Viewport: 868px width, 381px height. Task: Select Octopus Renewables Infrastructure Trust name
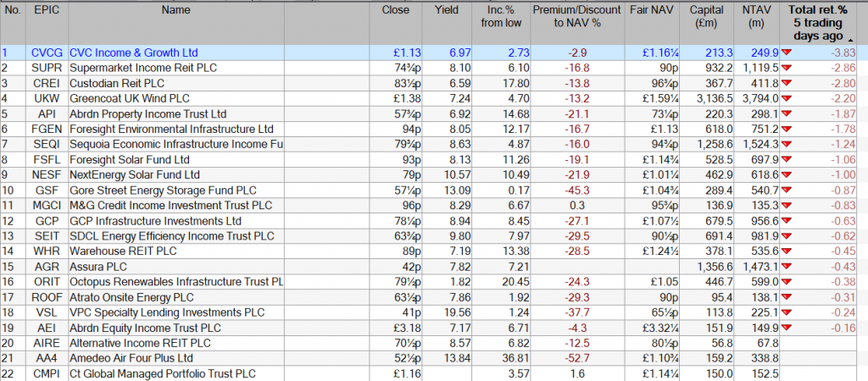176,282
